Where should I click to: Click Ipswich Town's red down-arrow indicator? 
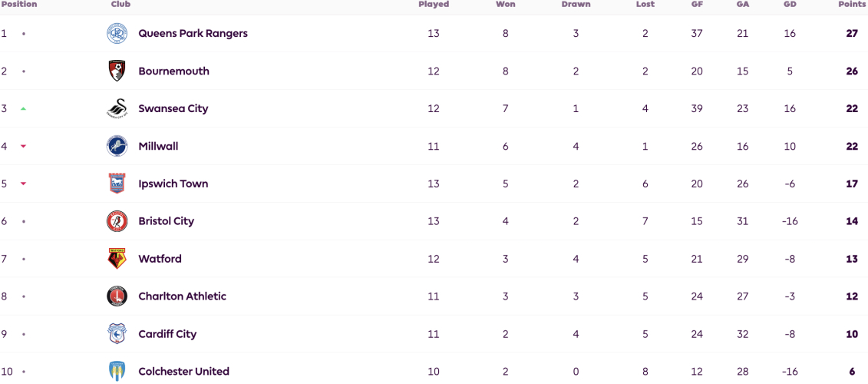click(x=23, y=184)
